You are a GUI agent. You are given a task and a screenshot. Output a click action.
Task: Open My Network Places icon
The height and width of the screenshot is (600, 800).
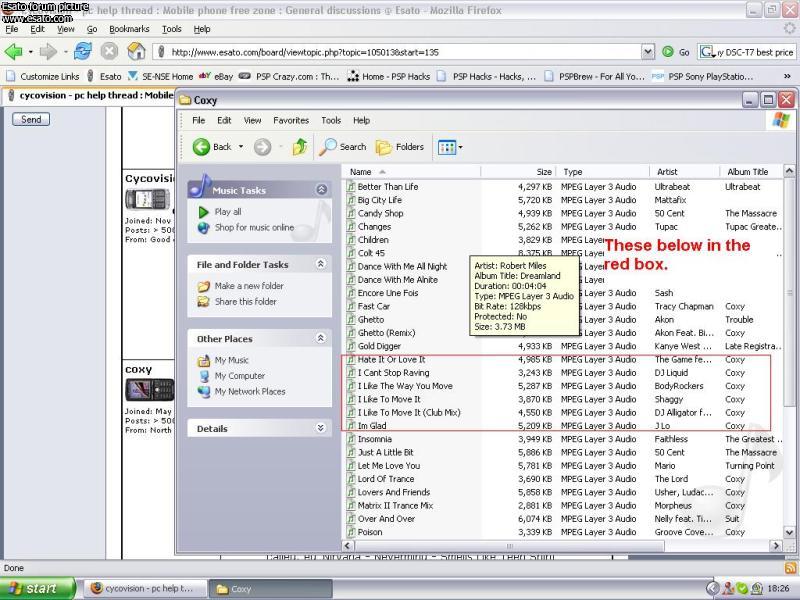tap(204, 392)
